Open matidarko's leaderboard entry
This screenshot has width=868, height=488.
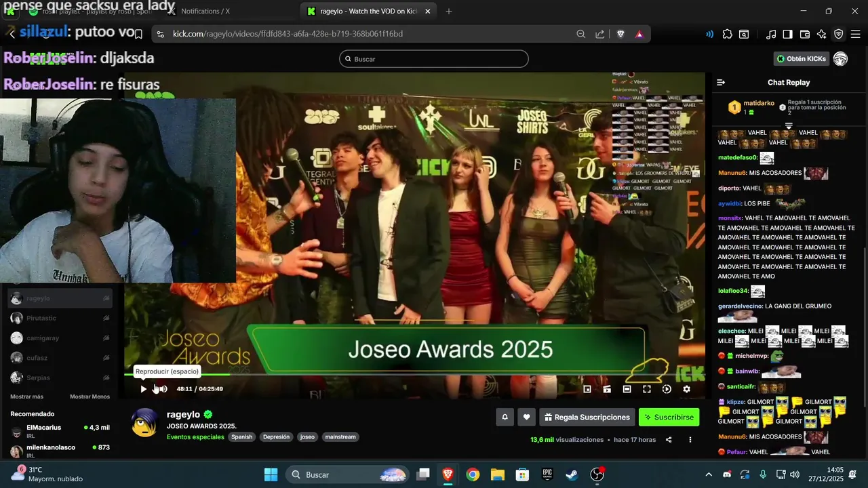[751, 107]
